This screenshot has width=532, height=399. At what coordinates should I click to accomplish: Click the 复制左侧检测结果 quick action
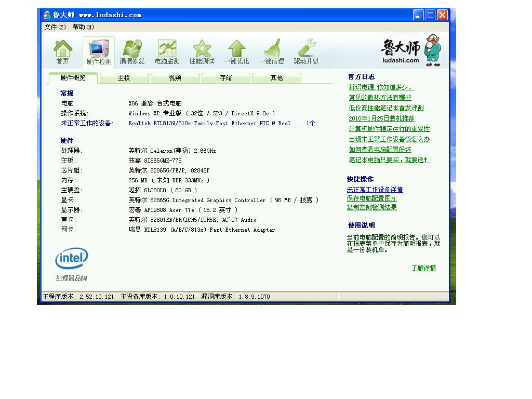pyautogui.click(x=371, y=207)
